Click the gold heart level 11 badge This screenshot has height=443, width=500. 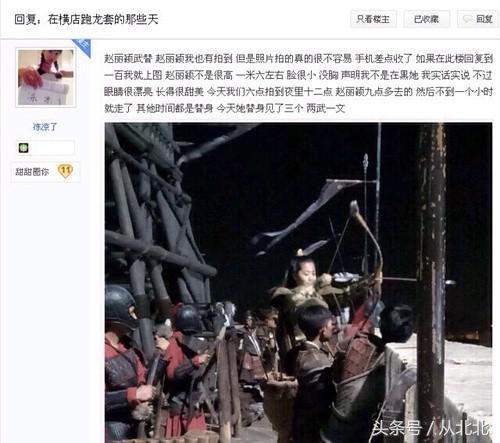point(65,171)
